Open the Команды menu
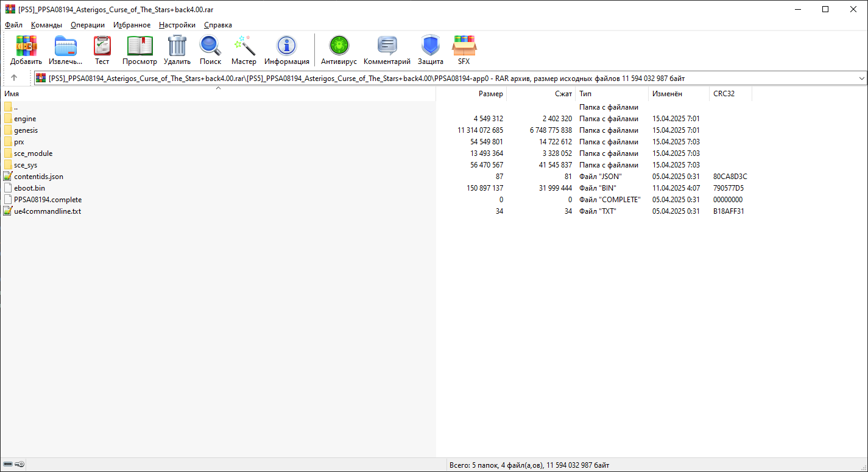The image size is (868, 472). click(x=46, y=25)
